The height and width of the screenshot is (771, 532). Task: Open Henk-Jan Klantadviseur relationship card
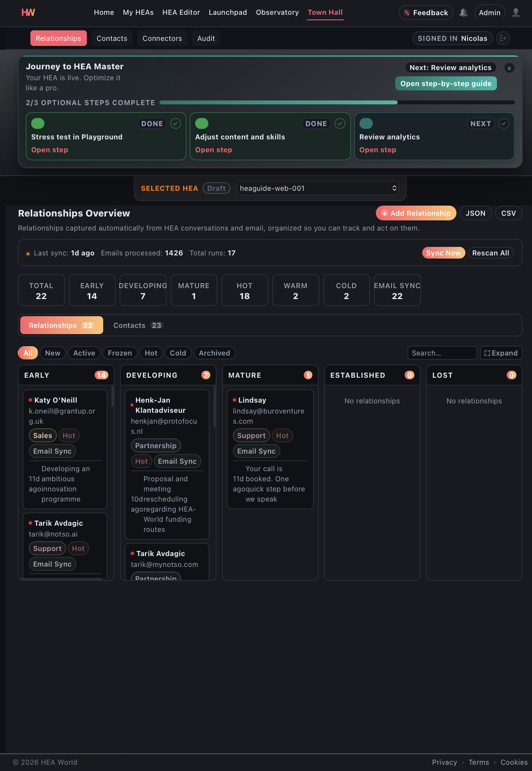(x=167, y=465)
